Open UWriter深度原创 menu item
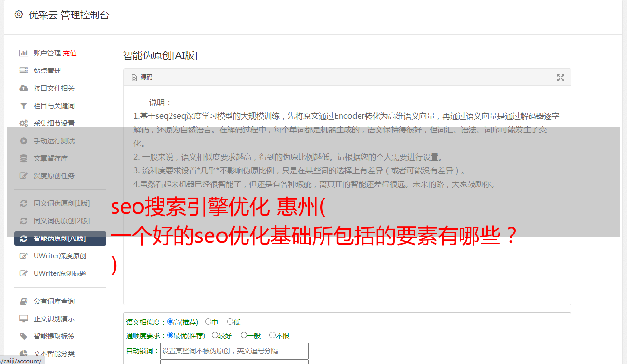 60,256
